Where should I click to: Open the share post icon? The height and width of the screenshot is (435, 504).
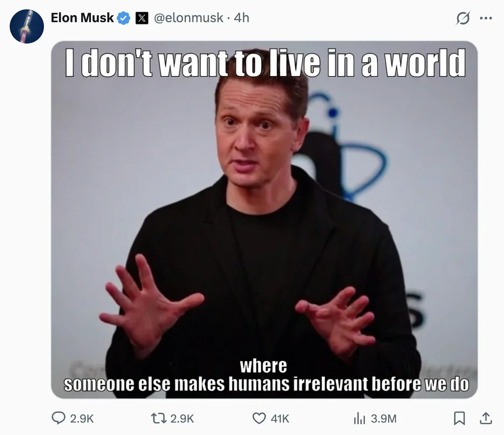pos(486,418)
